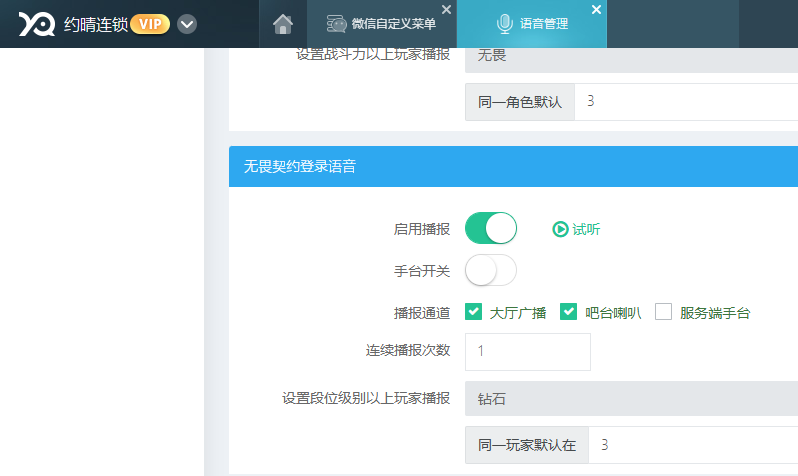Click the 约晴连锁 logo icon
The image size is (798, 476).
click(37, 24)
